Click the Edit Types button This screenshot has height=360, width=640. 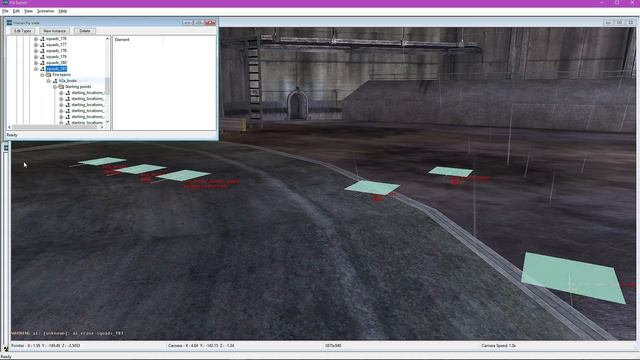(x=23, y=31)
